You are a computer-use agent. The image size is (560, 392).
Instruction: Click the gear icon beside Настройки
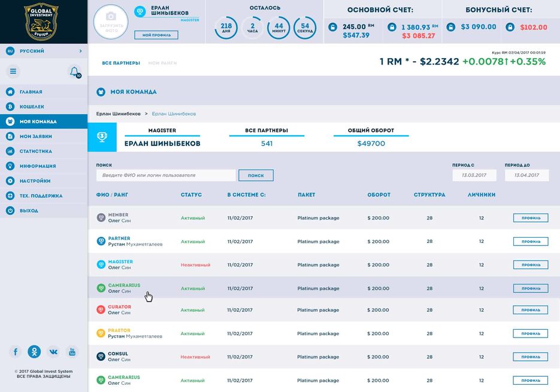tap(10, 181)
